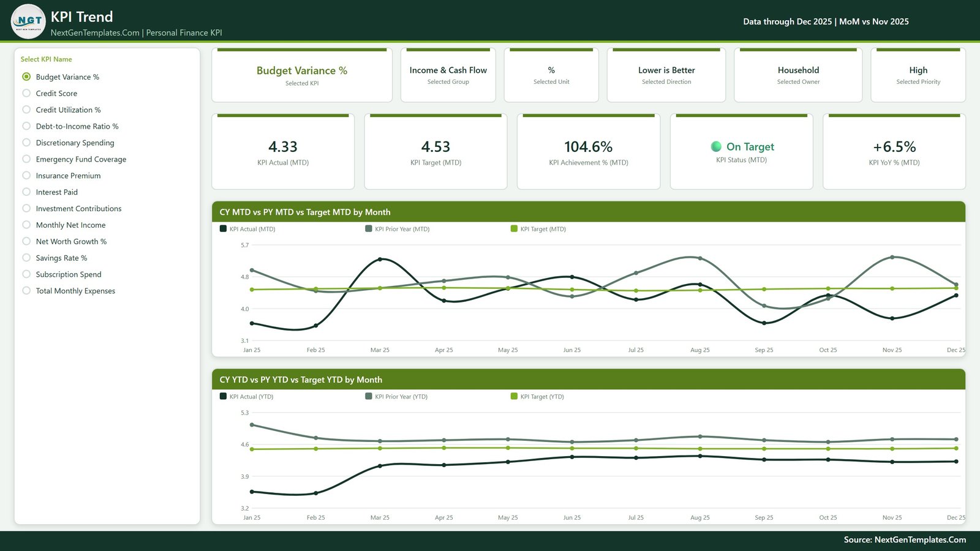980x551 pixels.
Task: Click the Mar 25 peak point on MTD chart
Action: point(380,260)
